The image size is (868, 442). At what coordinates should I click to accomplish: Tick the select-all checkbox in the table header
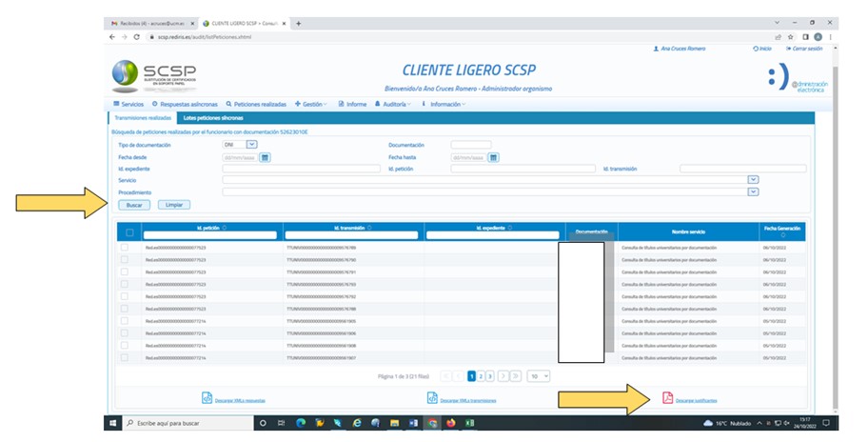pos(129,232)
